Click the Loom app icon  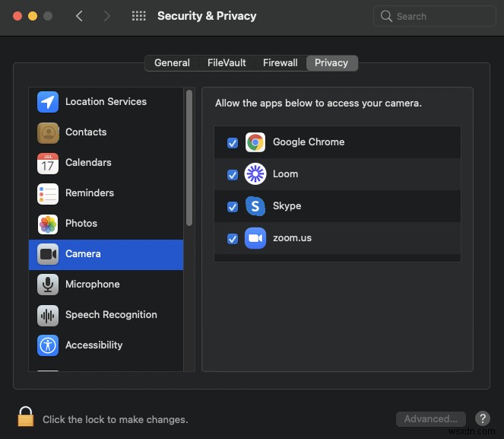pyautogui.click(x=255, y=174)
